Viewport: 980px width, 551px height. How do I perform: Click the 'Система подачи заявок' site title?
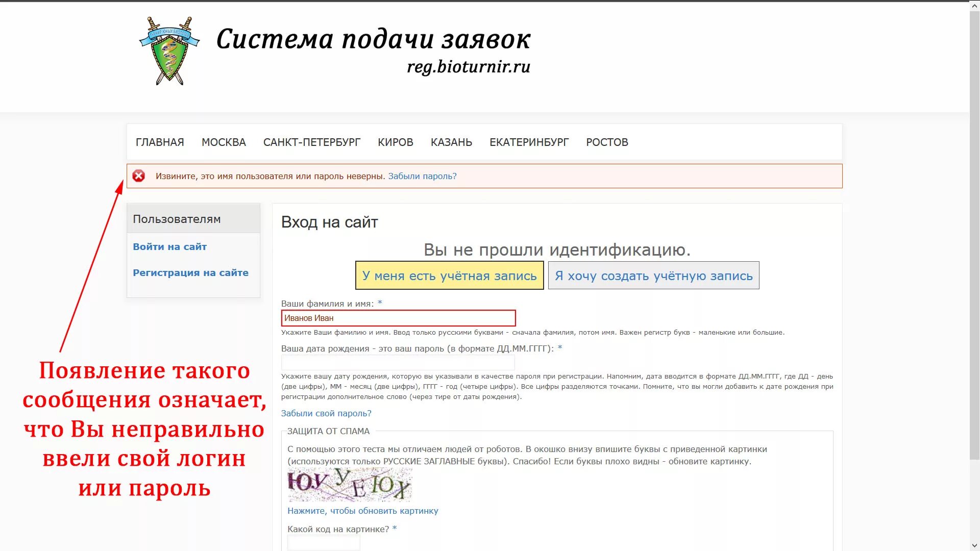(374, 39)
